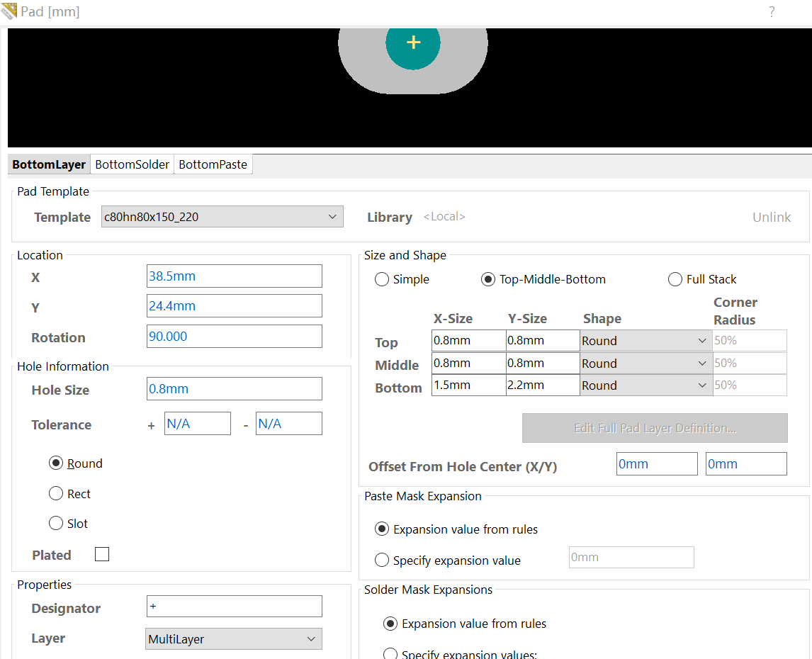Select solder mask Expansion value from rules
The height and width of the screenshot is (659, 812).
pos(390,624)
